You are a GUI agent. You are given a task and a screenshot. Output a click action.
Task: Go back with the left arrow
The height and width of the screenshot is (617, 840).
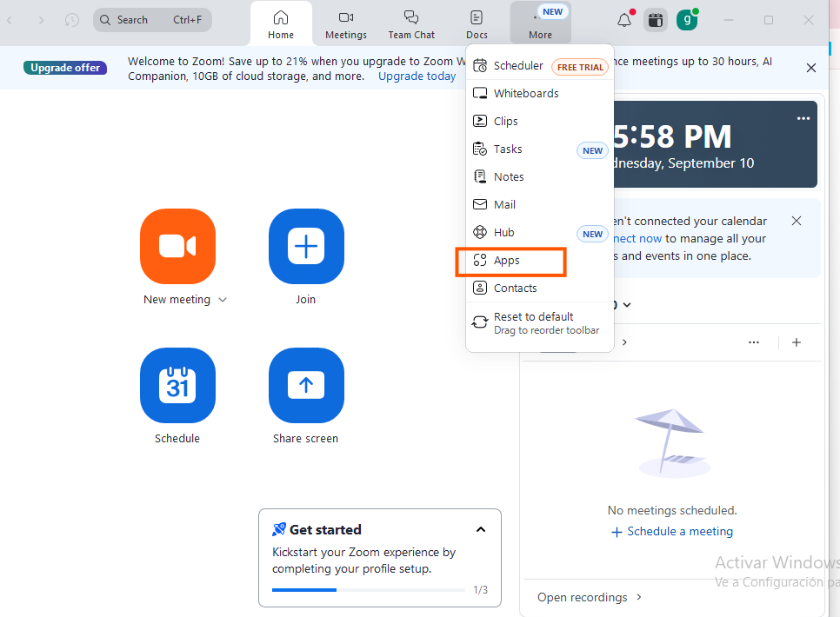(x=10, y=20)
